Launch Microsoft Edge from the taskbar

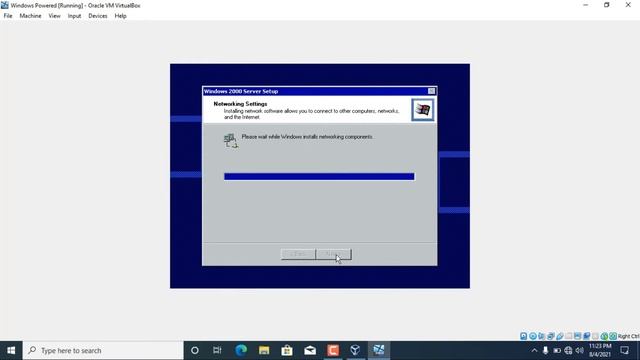point(241,350)
